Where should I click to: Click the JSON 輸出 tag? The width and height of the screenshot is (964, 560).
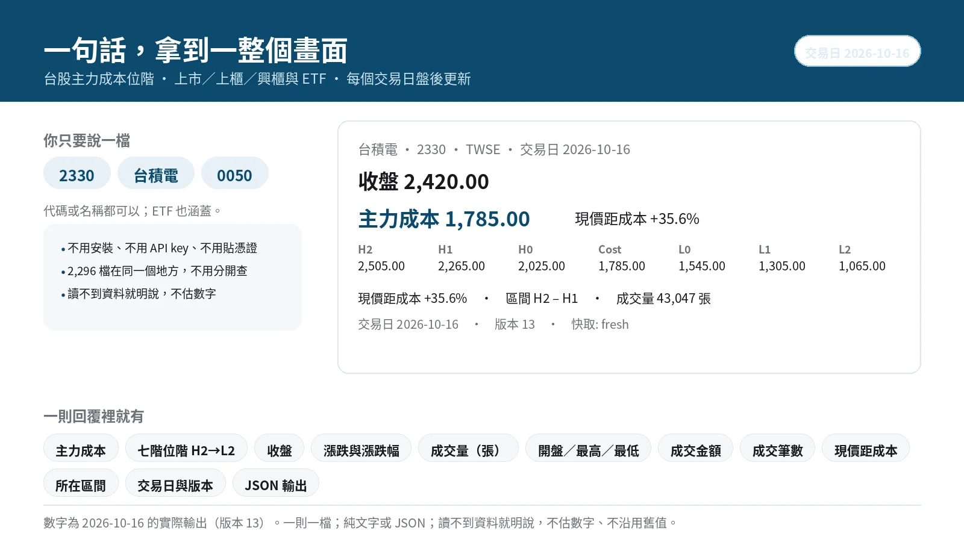click(276, 483)
